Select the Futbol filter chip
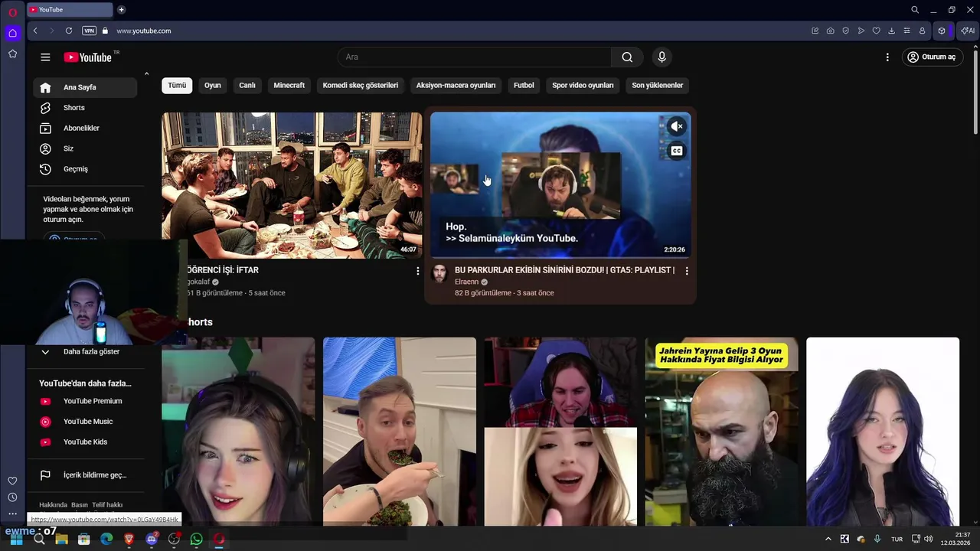Screen dimensions: 980x551 524,86
